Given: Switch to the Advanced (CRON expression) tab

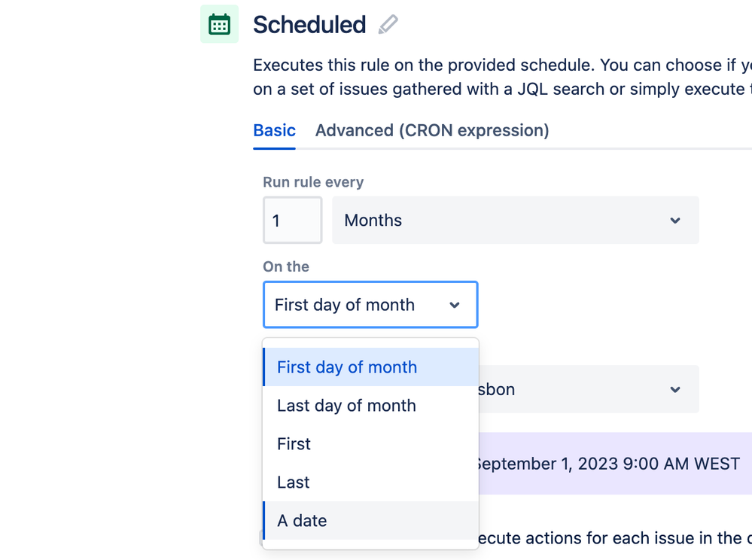Looking at the screenshot, I should (x=431, y=130).
